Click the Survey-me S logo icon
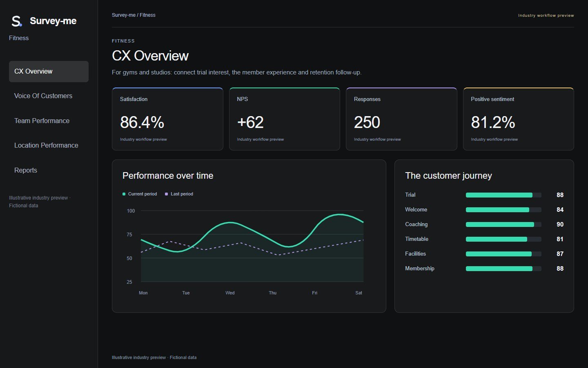Image resolution: width=588 pixels, height=368 pixels. 16,21
